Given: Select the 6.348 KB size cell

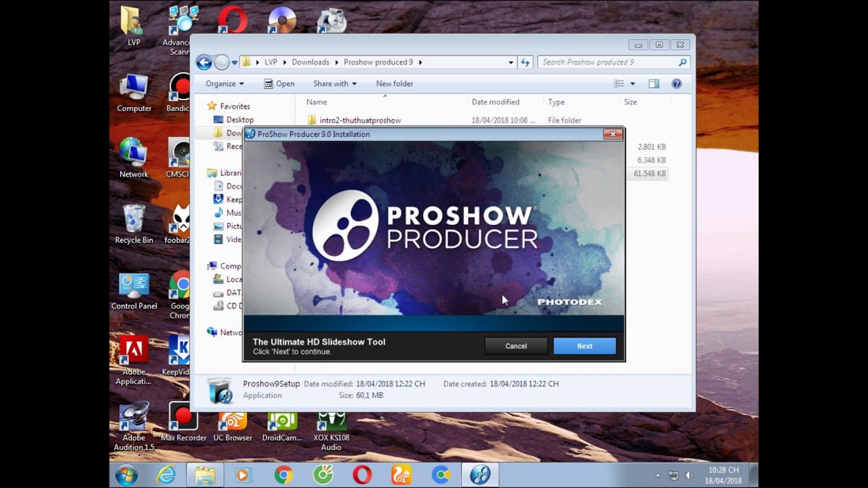Looking at the screenshot, I should 652,160.
